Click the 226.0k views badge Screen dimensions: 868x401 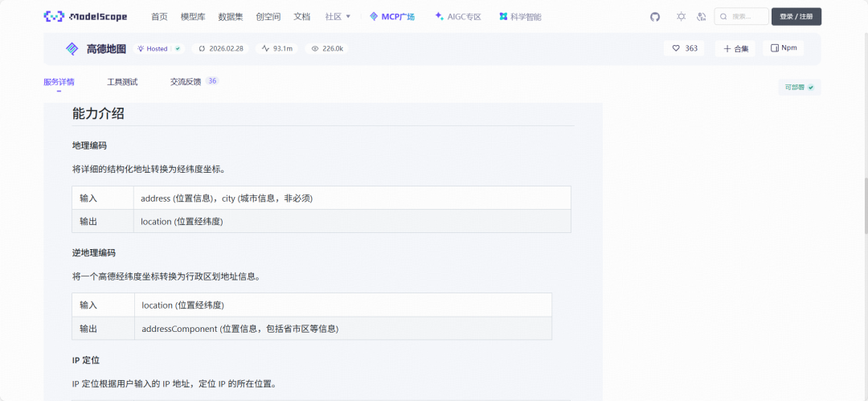click(327, 49)
